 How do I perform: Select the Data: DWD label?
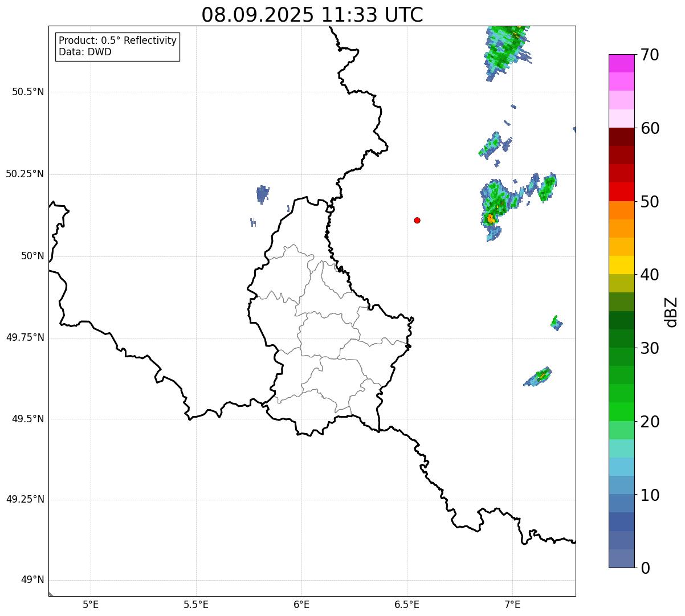coord(85,52)
